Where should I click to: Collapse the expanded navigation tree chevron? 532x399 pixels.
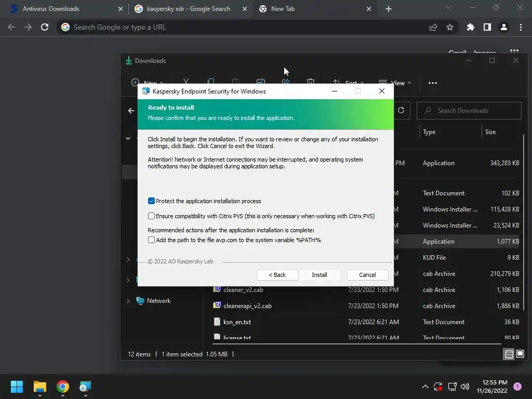[128, 138]
